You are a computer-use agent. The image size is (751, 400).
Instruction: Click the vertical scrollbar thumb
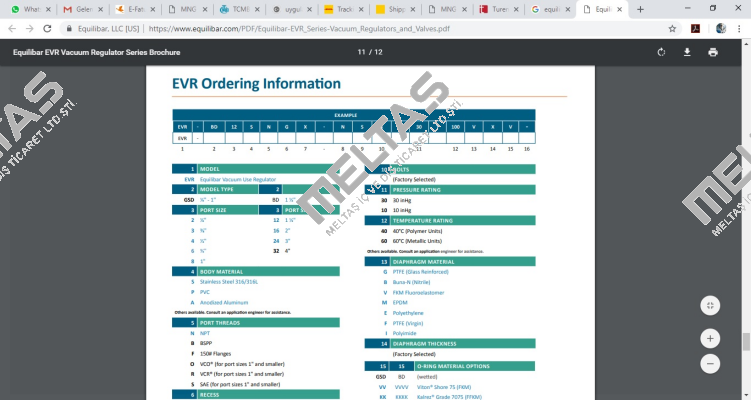(x=746, y=342)
